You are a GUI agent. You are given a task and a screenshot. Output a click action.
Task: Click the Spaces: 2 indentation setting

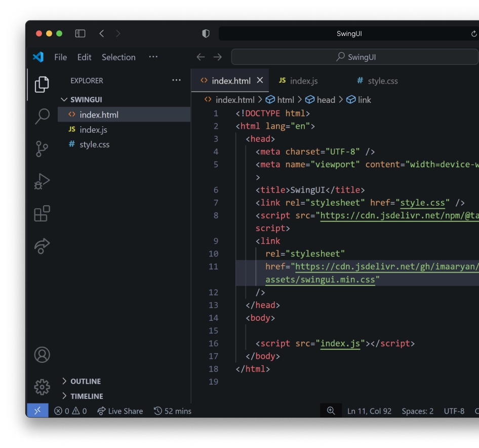[x=417, y=411]
